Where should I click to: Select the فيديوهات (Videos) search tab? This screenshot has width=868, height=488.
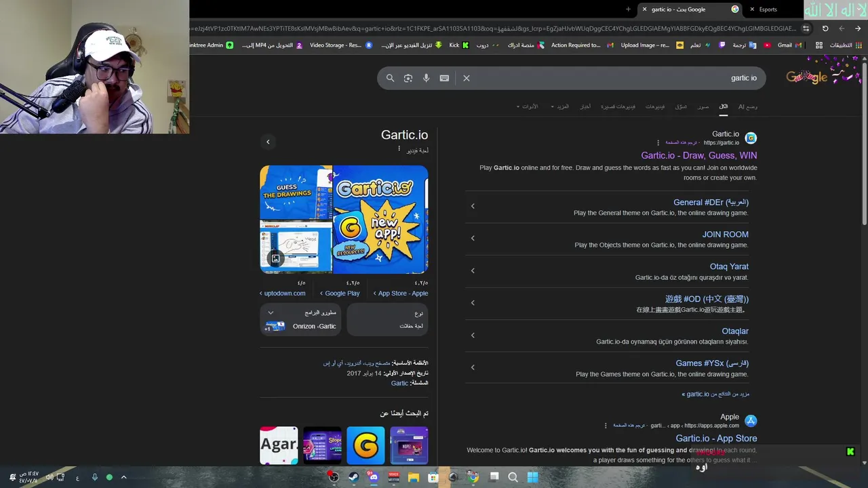pyautogui.click(x=655, y=106)
